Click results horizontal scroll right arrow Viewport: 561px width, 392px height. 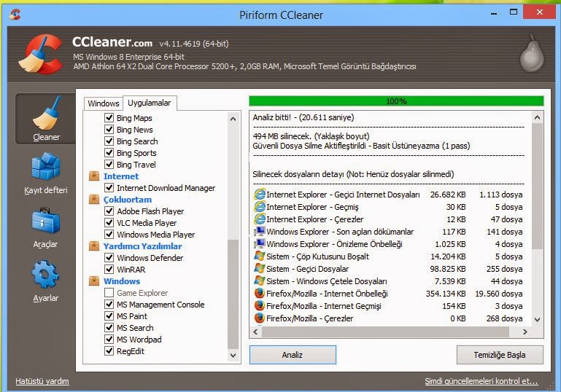pos(525,332)
